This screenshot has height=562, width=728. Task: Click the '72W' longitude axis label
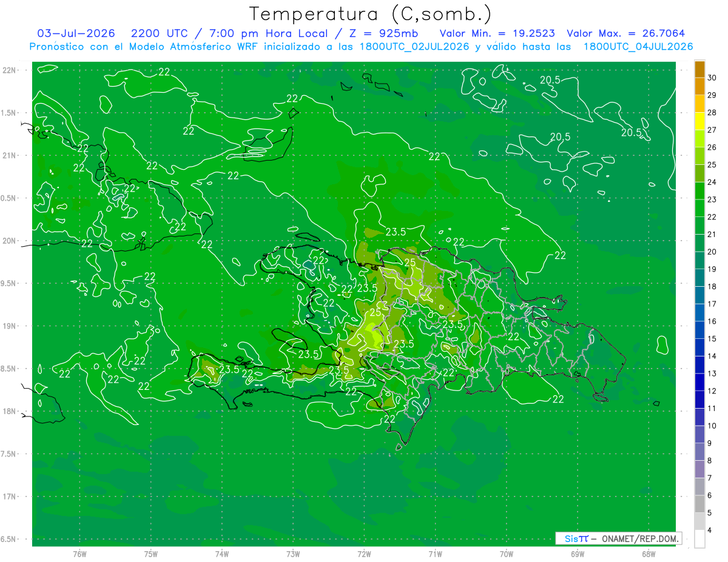pos(364,554)
